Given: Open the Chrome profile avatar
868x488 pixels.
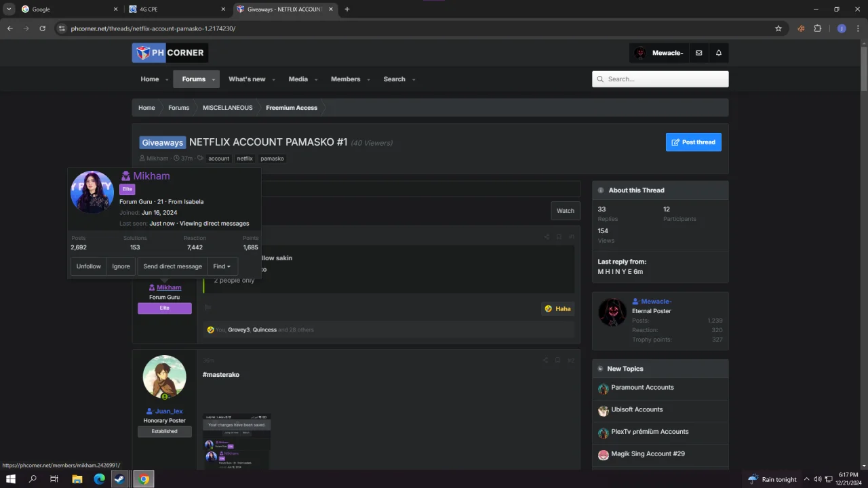Looking at the screenshot, I should 842,28.
